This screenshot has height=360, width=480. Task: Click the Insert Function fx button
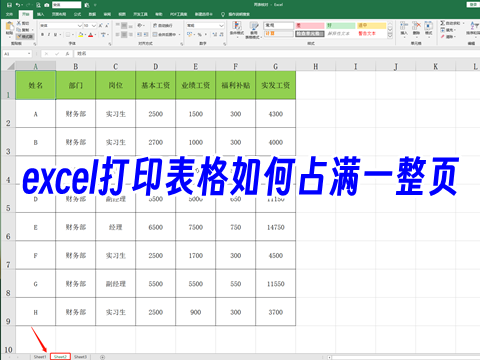coord(67,54)
